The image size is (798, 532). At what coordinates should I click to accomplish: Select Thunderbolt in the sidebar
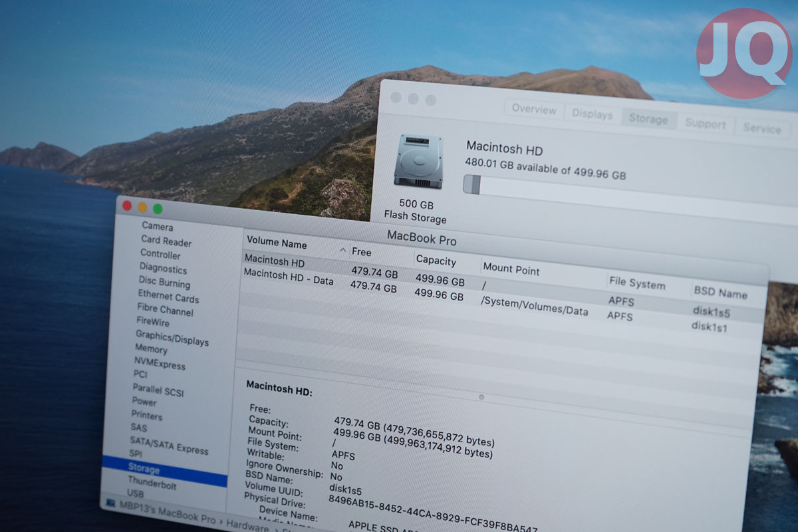pos(152,483)
